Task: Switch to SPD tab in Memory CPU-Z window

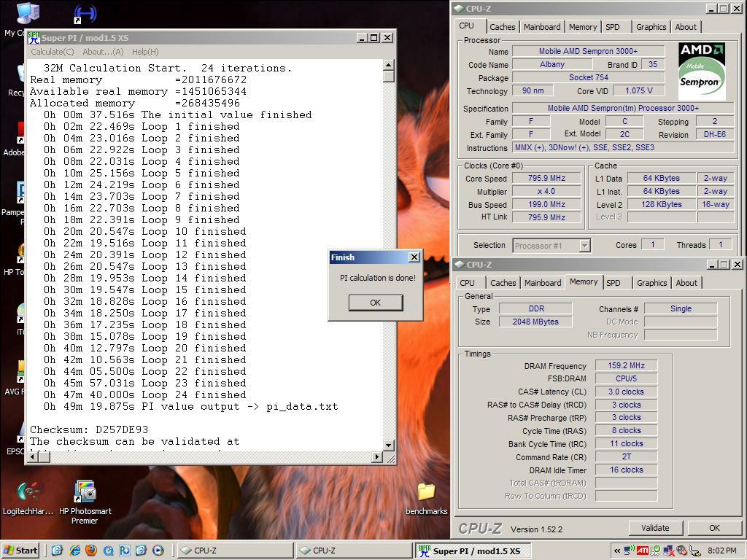Action: tap(613, 283)
